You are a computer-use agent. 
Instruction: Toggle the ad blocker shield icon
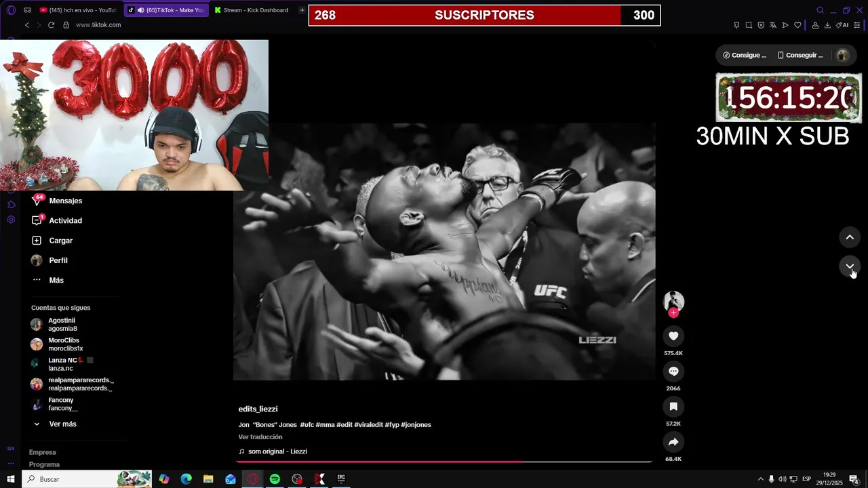click(x=761, y=25)
